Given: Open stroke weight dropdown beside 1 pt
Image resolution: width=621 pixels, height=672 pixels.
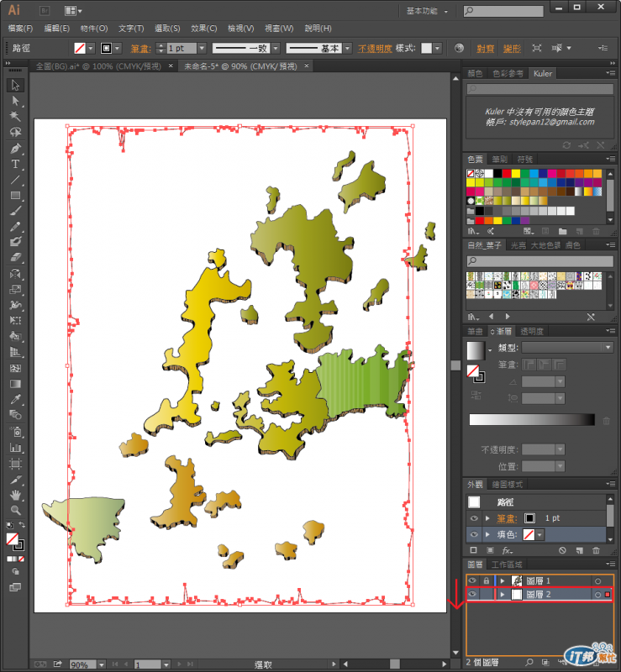Looking at the screenshot, I should [x=202, y=48].
